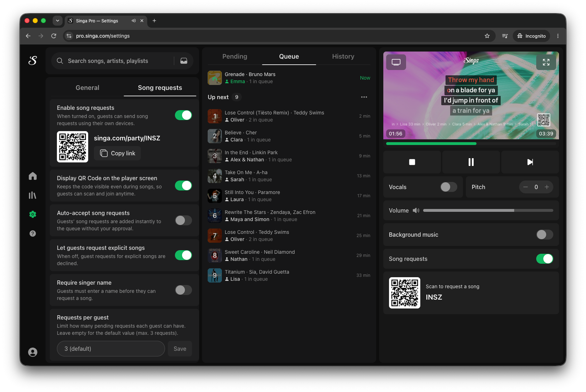Toggle Song requests switch in the player panel
586x392 pixels.
pyautogui.click(x=545, y=259)
